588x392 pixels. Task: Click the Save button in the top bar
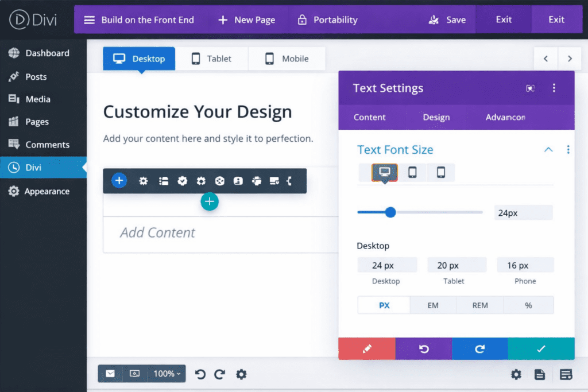click(x=447, y=19)
